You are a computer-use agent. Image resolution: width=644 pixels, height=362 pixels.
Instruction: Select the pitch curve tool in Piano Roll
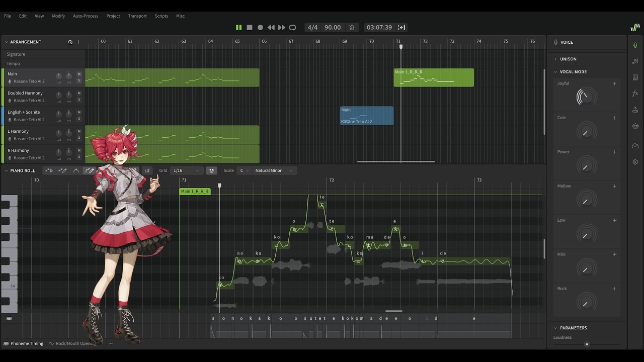(x=76, y=170)
